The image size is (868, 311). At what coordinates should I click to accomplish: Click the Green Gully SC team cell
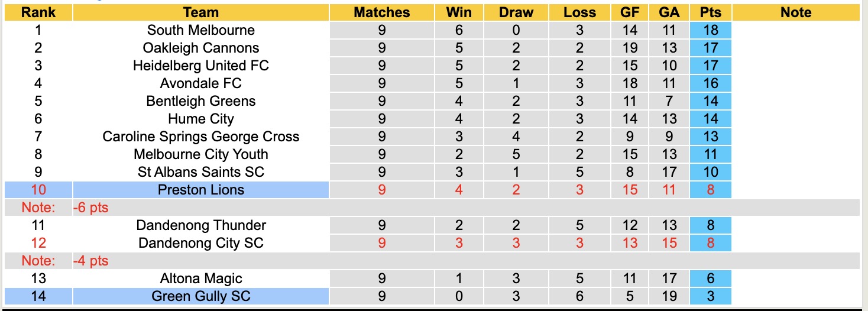click(201, 296)
